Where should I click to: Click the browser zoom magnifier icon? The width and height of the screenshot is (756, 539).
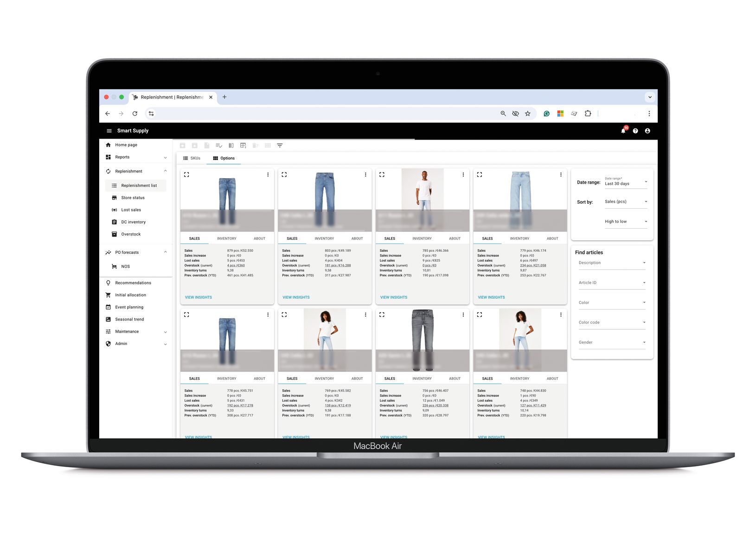point(503,114)
